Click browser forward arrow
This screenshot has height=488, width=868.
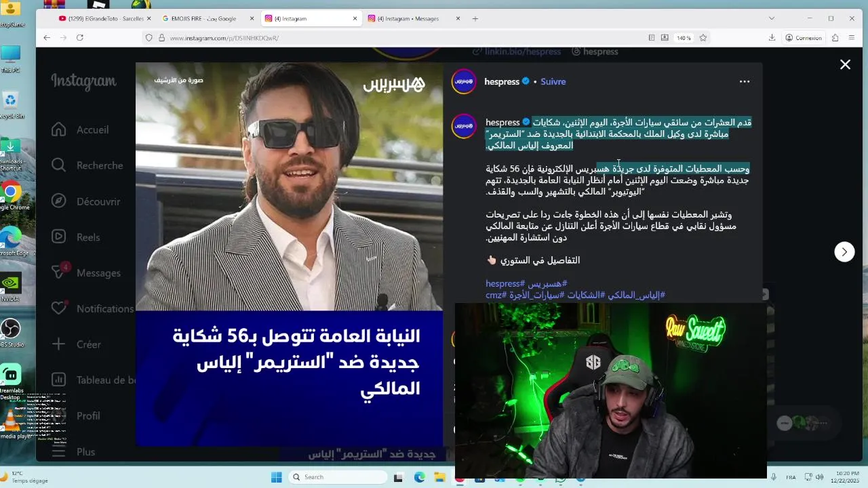click(63, 38)
